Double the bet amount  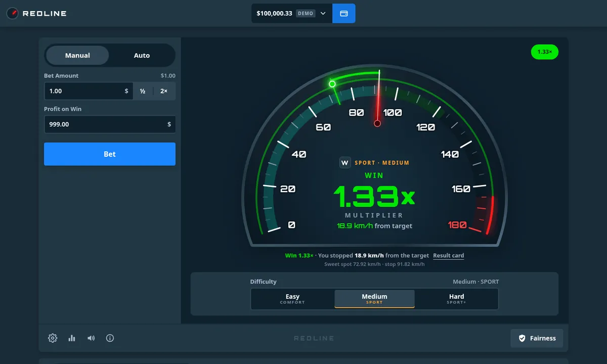164,91
